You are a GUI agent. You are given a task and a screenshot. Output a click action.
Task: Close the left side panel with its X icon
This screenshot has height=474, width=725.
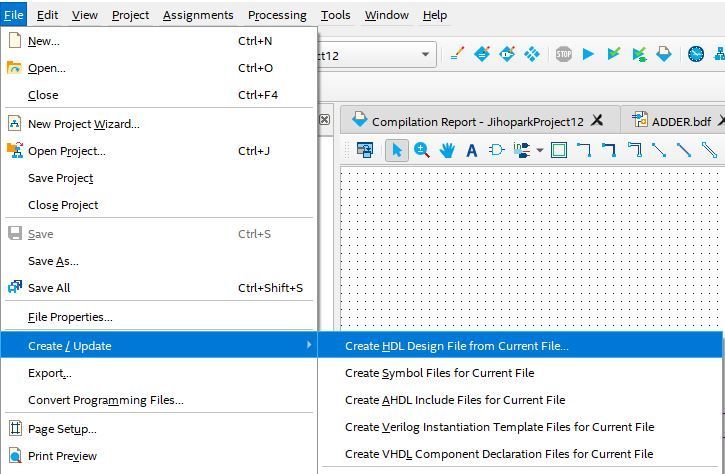pyautogui.click(x=325, y=120)
